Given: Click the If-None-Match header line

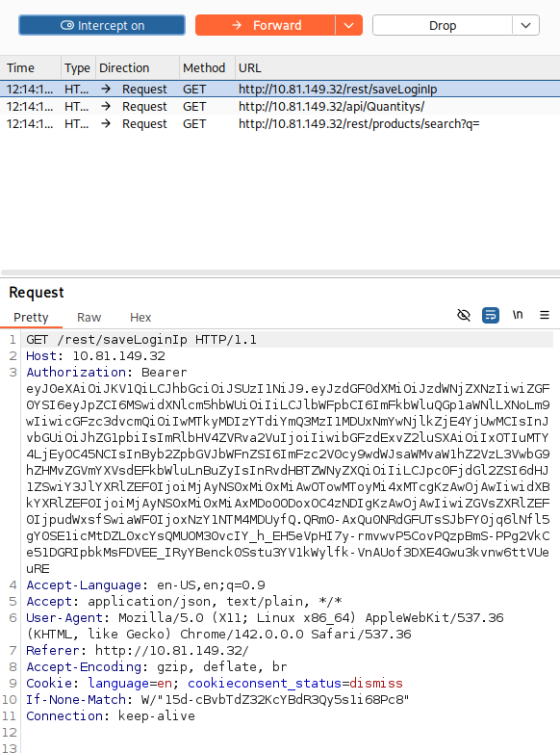Looking at the screenshot, I should 217,699.
